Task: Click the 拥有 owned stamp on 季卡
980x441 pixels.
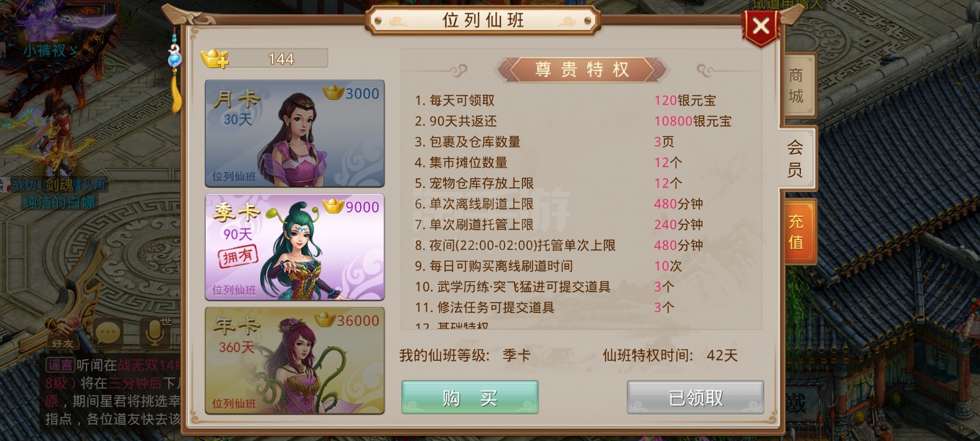Action: [239, 256]
